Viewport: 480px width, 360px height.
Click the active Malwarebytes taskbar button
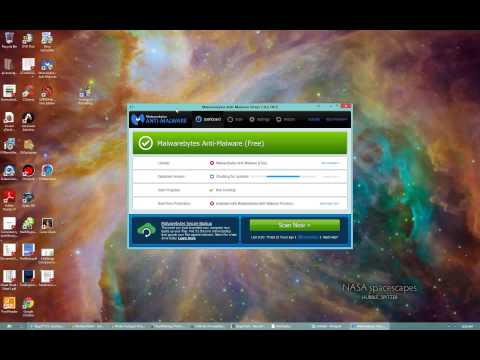click(x=370, y=326)
